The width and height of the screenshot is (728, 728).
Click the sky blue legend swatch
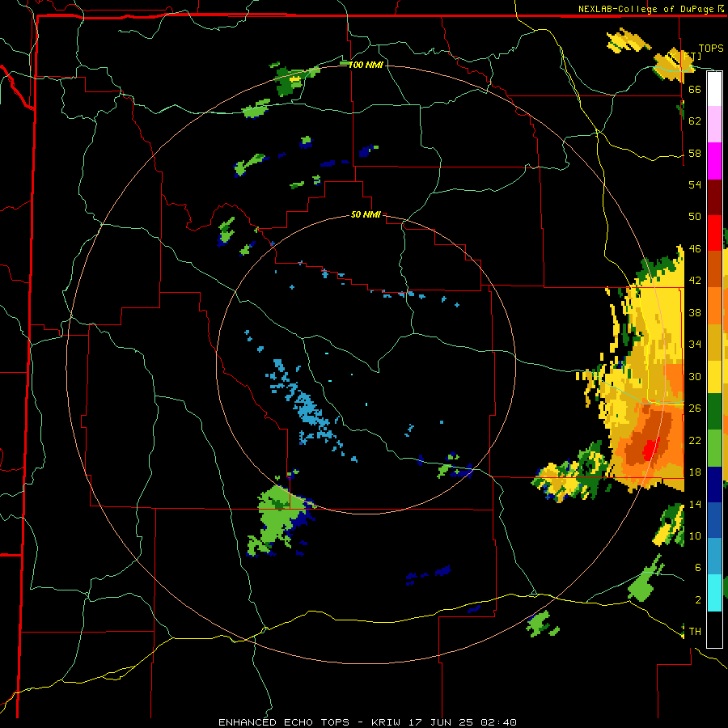(x=714, y=557)
